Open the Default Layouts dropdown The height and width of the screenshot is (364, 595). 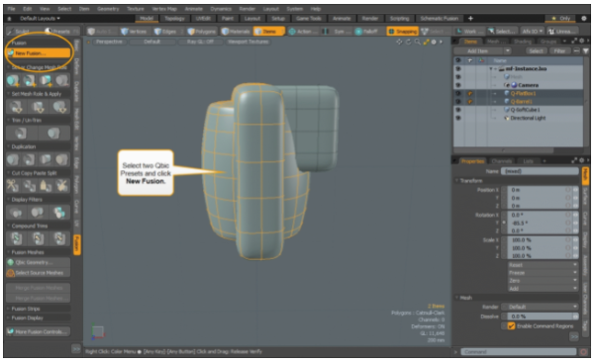40,19
